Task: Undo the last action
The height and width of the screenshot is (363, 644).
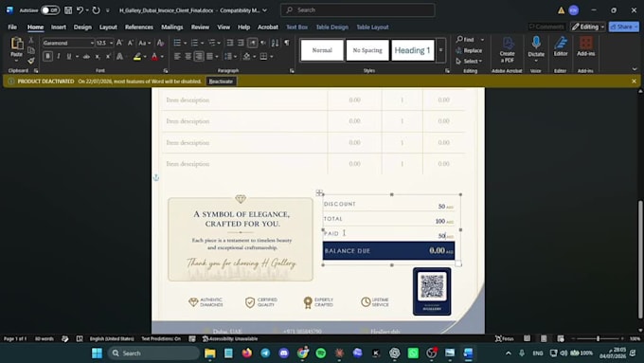Action: pos(80,10)
